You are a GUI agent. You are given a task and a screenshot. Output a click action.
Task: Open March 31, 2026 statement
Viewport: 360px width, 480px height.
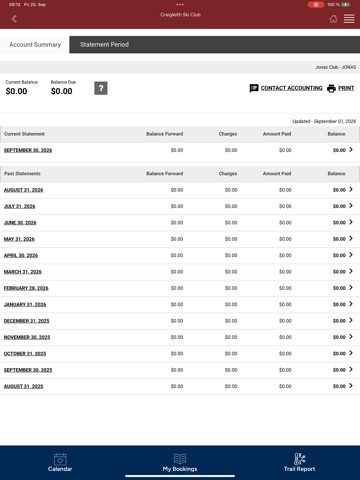[x=23, y=272]
